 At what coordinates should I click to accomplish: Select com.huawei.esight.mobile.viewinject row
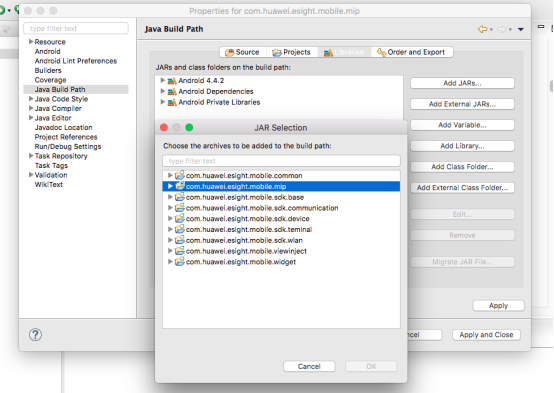click(281, 251)
